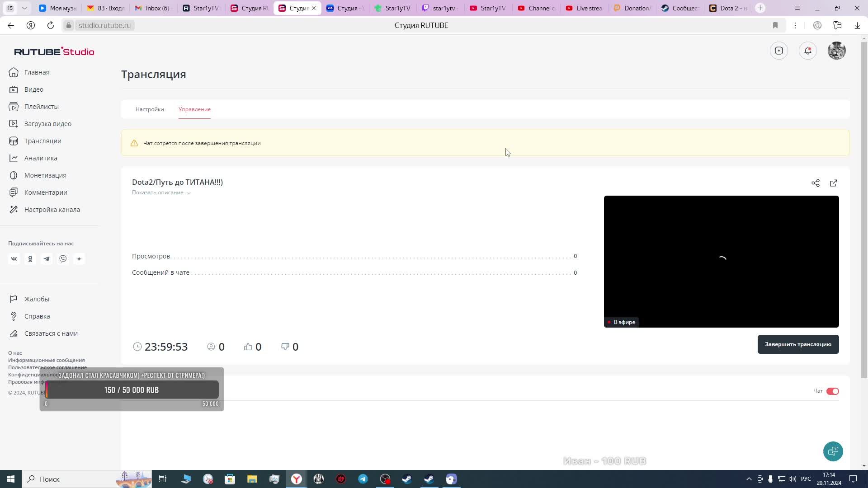Viewport: 868px width, 488px height.
Task: Click the Odnoklassniki social icon
Action: click(x=30, y=259)
